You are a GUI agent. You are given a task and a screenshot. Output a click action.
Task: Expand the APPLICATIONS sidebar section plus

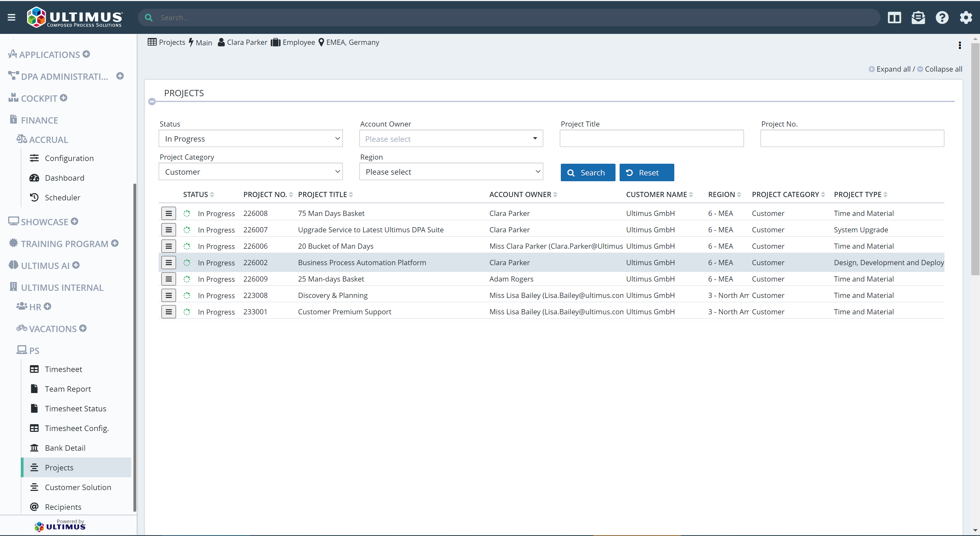[86, 54]
